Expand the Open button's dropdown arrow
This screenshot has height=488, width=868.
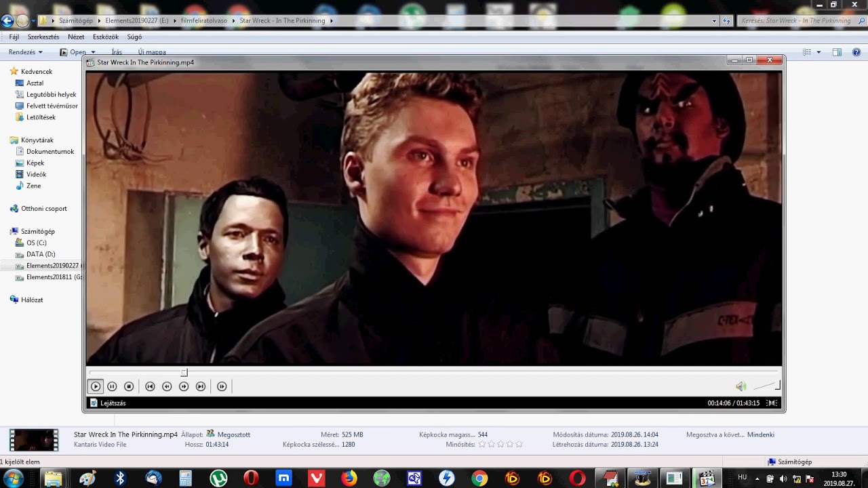tap(94, 52)
